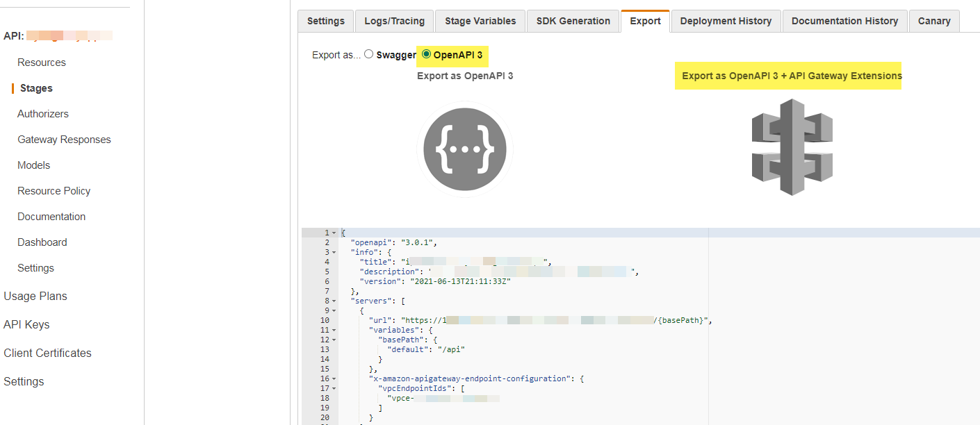Collapse the "info" block in the code editor
Viewport: 980px width, 425px height.
(x=335, y=251)
